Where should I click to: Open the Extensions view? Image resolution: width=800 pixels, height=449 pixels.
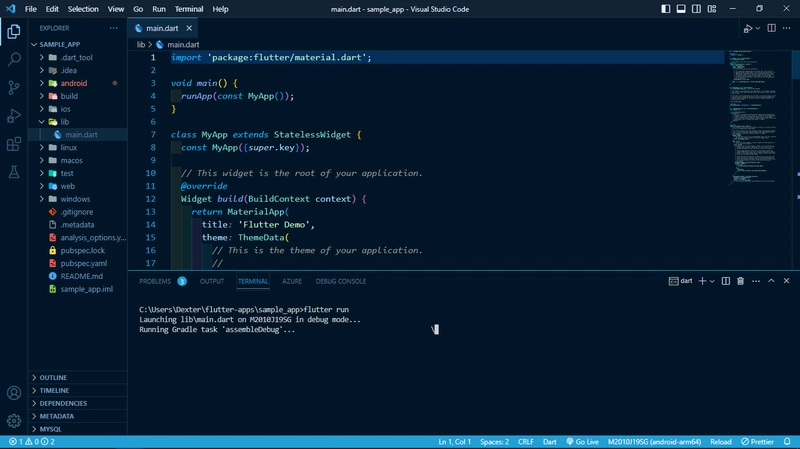(x=14, y=144)
